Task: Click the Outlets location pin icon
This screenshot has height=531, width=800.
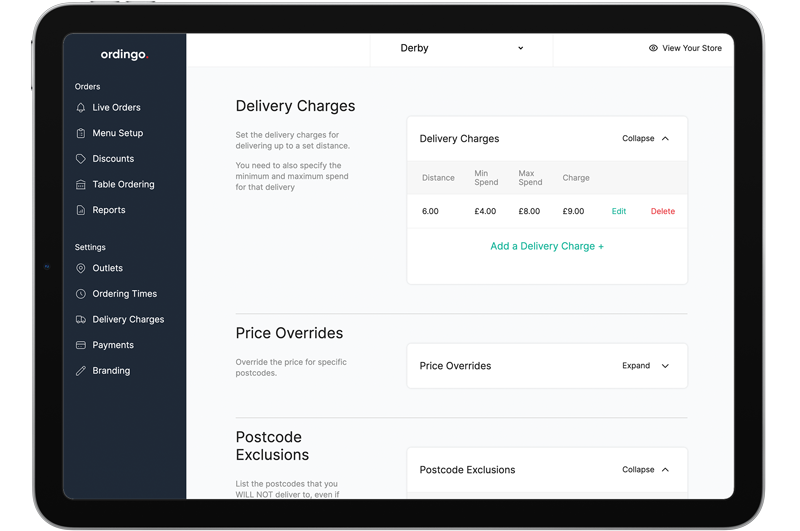Action: (81, 268)
